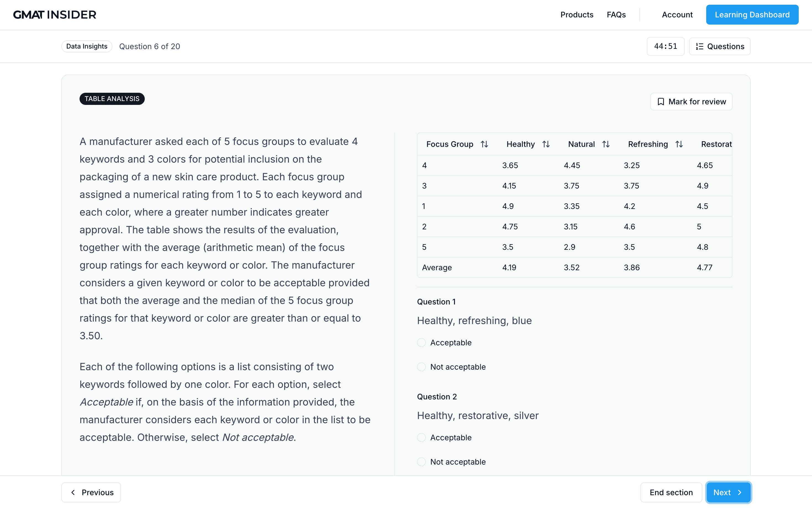
Task: Open the Products menu
Action: point(577,15)
